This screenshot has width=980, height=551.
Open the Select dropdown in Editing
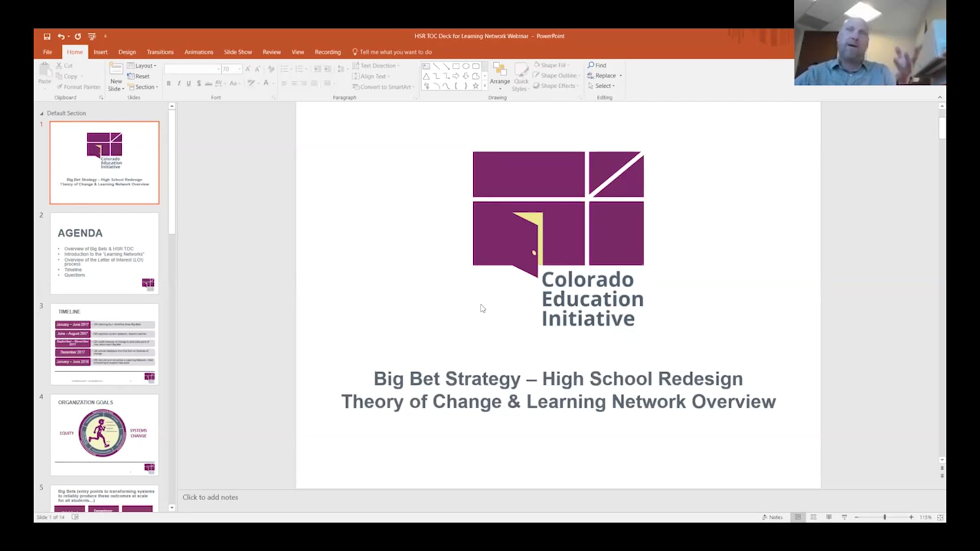(601, 86)
